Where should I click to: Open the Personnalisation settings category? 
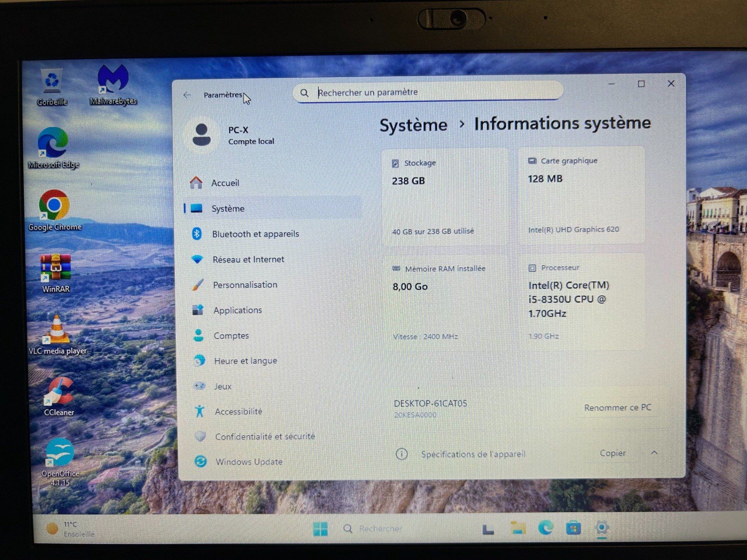245,285
